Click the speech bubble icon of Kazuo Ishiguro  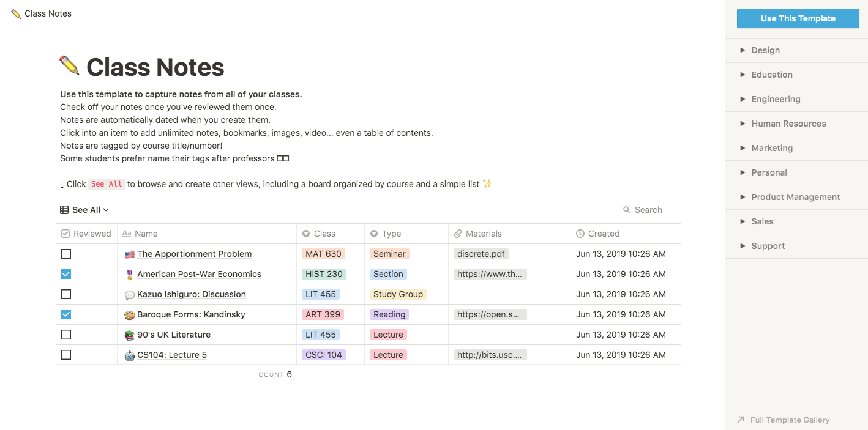(x=129, y=295)
